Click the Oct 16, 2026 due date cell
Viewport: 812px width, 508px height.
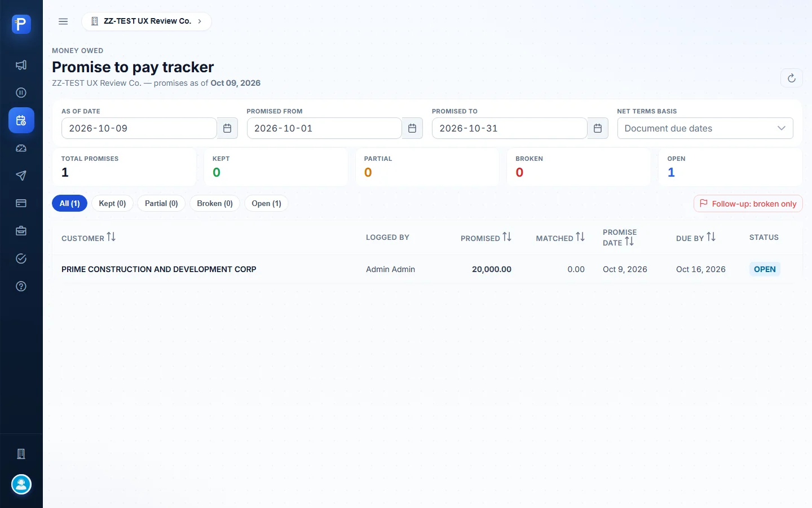pyautogui.click(x=701, y=269)
